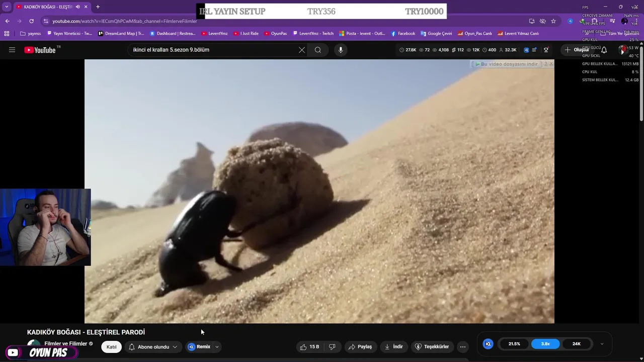This screenshot has width=644, height=362.
Task: Open the three-dot more actions menu
Action: click(x=463, y=347)
